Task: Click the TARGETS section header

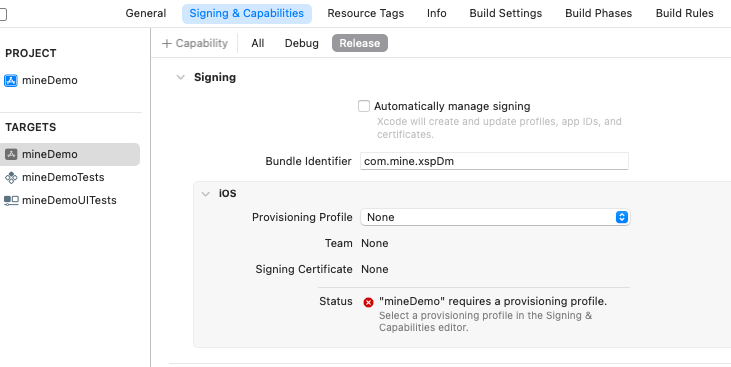Action: pyautogui.click(x=31, y=127)
